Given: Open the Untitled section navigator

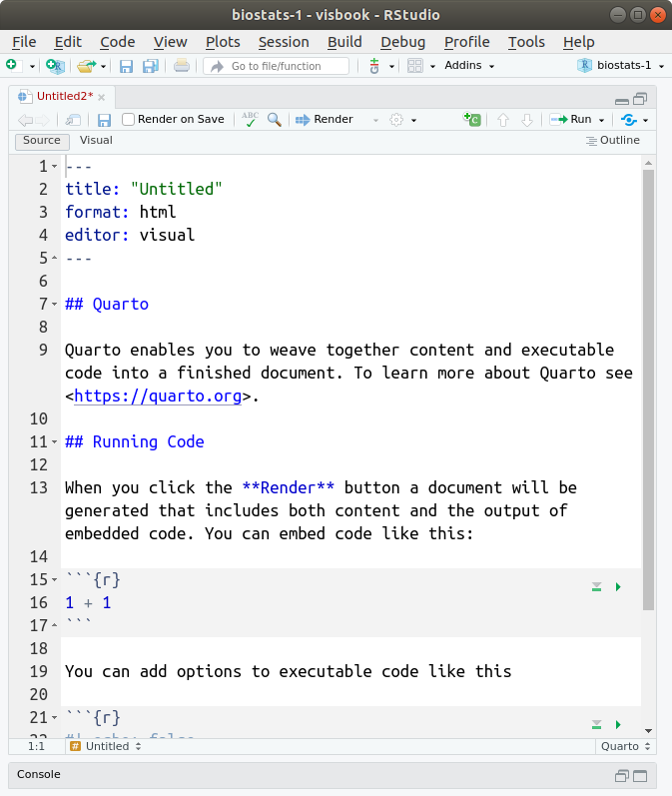Looking at the screenshot, I should pos(106,746).
